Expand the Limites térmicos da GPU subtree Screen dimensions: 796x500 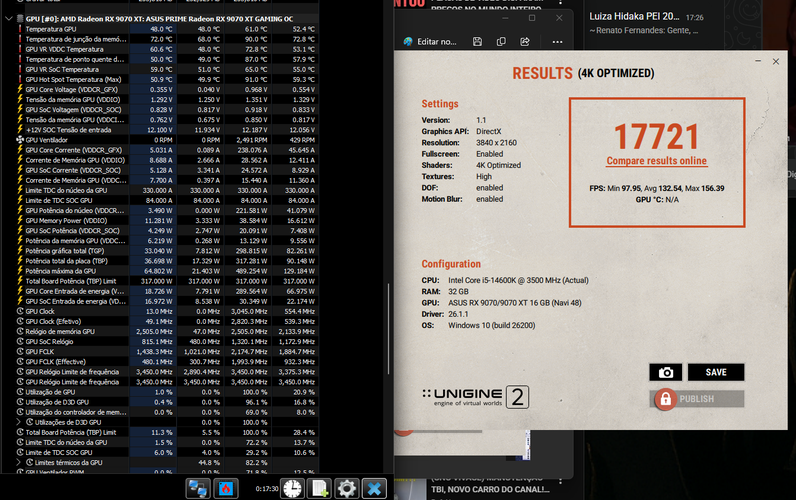point(19,462)
